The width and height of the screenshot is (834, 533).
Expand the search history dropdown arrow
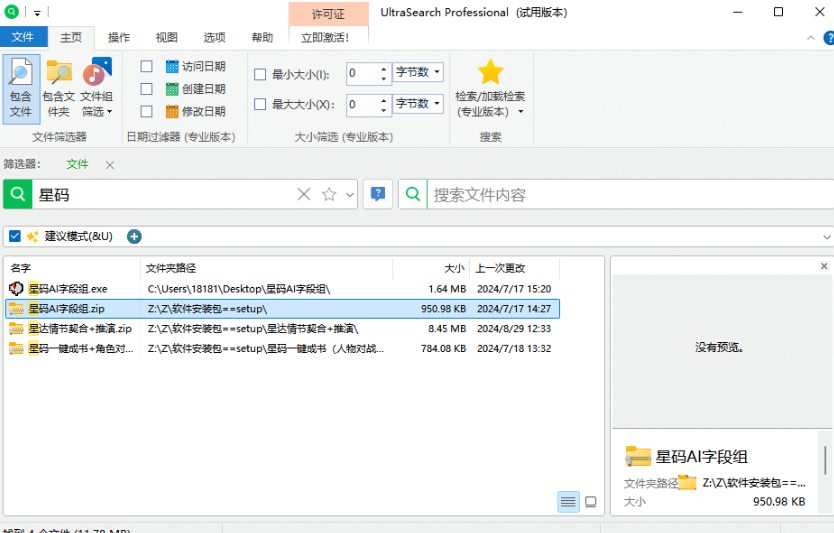click(x=350, y=195)
